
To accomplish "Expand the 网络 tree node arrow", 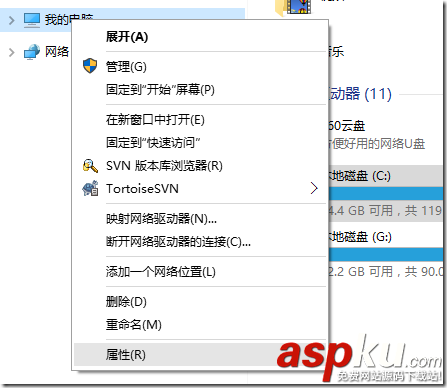I will [12, 52].
